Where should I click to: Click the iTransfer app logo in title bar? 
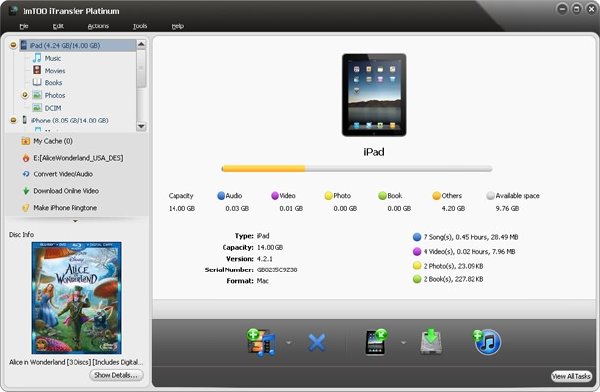(13, 10)
